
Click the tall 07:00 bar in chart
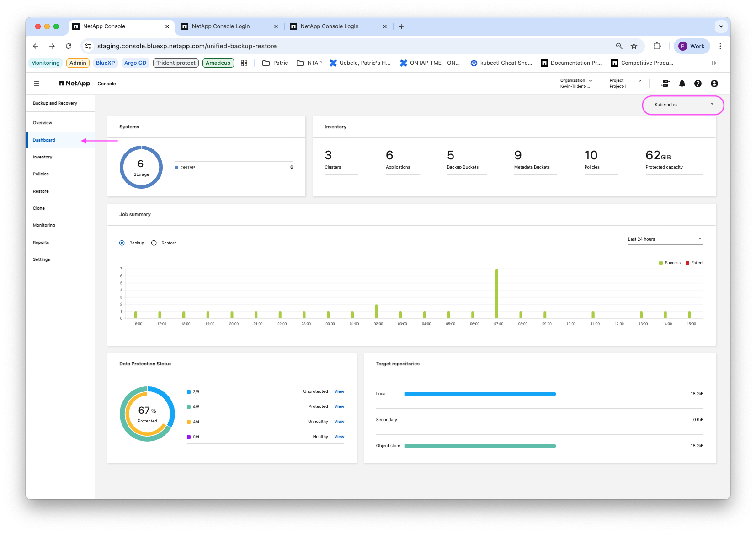point(497,294)
